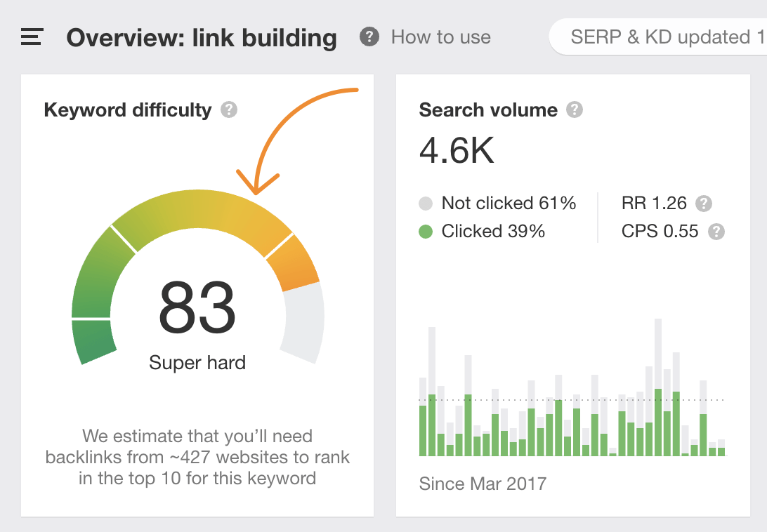Click the grey unfilled gauge segment
The image size is (767, 532).
305,322
